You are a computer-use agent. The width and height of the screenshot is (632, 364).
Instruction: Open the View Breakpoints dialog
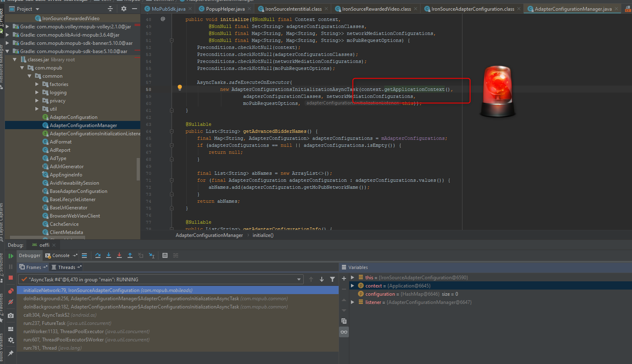pyautogui.click(x=11, y=291)
